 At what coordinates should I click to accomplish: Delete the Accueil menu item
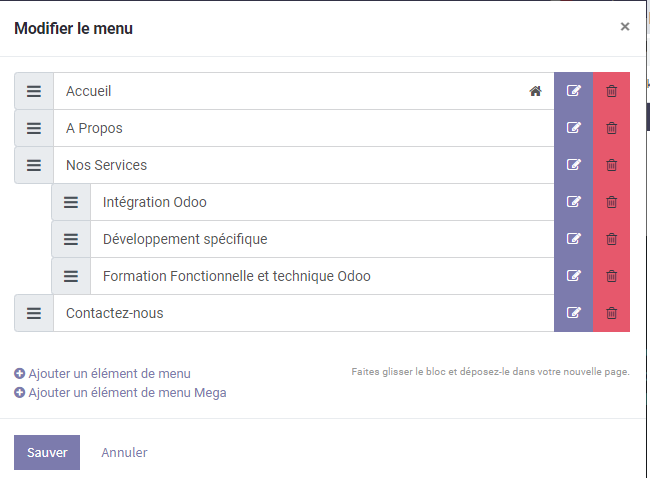(612, 91)
